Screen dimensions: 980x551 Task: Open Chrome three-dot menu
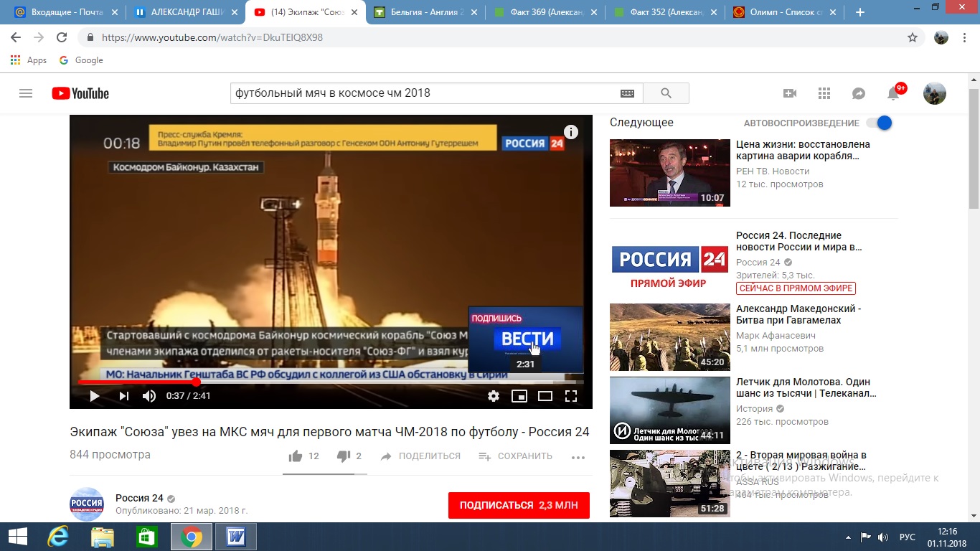(x=966, y=37)
